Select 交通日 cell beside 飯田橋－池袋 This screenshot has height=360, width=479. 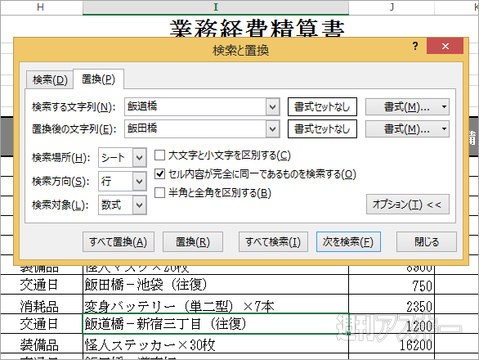(x=41, y=285)
